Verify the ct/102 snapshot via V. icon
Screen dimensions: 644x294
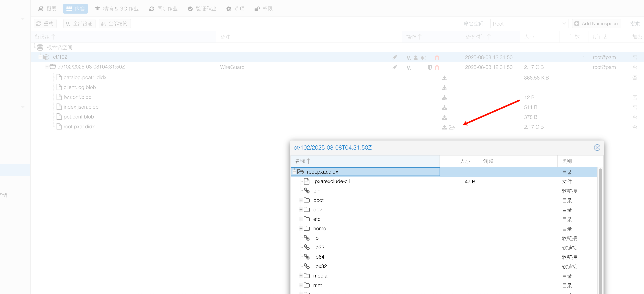[409, 67]
